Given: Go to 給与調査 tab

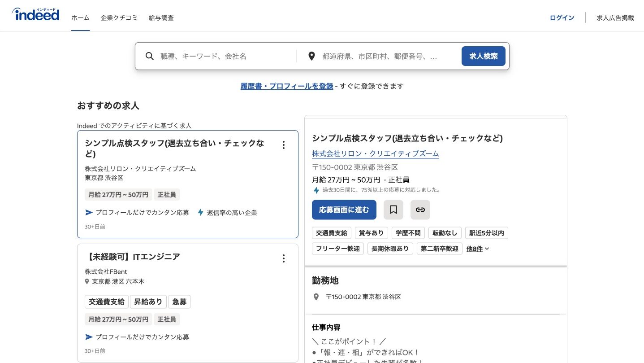Looking at the screenshot, I should point(161,18).
